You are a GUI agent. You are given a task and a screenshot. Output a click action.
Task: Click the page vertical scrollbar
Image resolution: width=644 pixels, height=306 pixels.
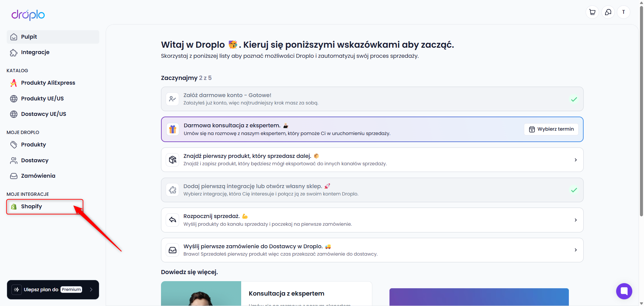641,111
